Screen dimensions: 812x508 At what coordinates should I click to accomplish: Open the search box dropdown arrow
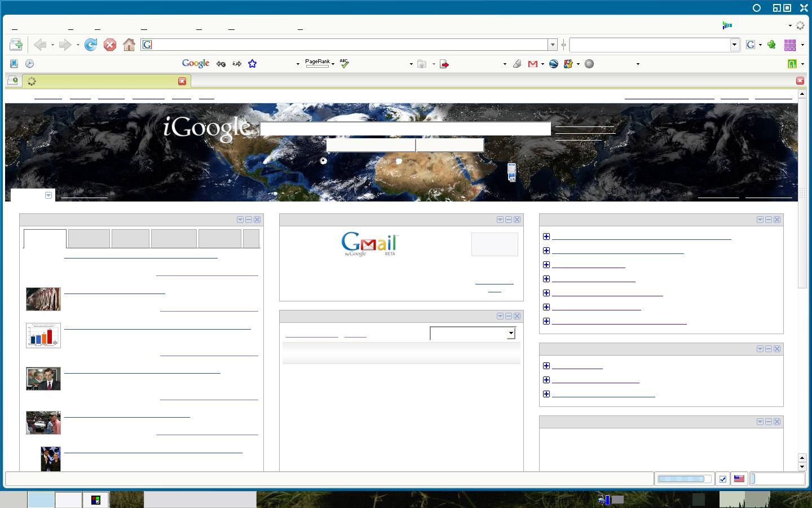(x=734, y=45)
